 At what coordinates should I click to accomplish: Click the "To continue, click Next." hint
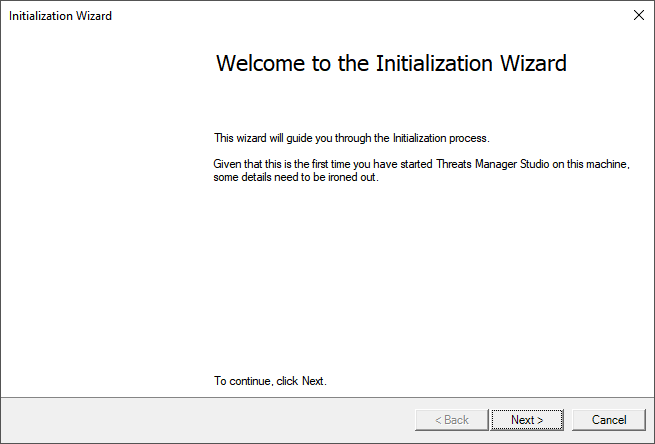(270, 381)
